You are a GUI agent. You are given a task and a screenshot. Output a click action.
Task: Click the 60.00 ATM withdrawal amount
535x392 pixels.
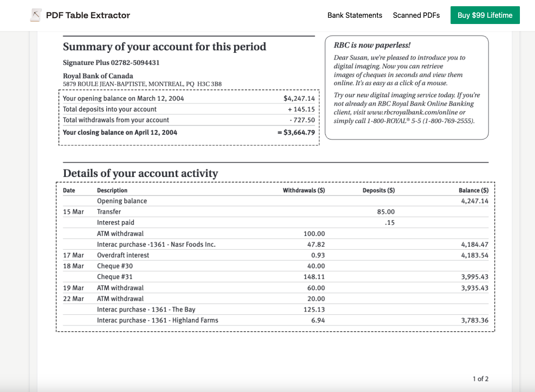(316, 288)
